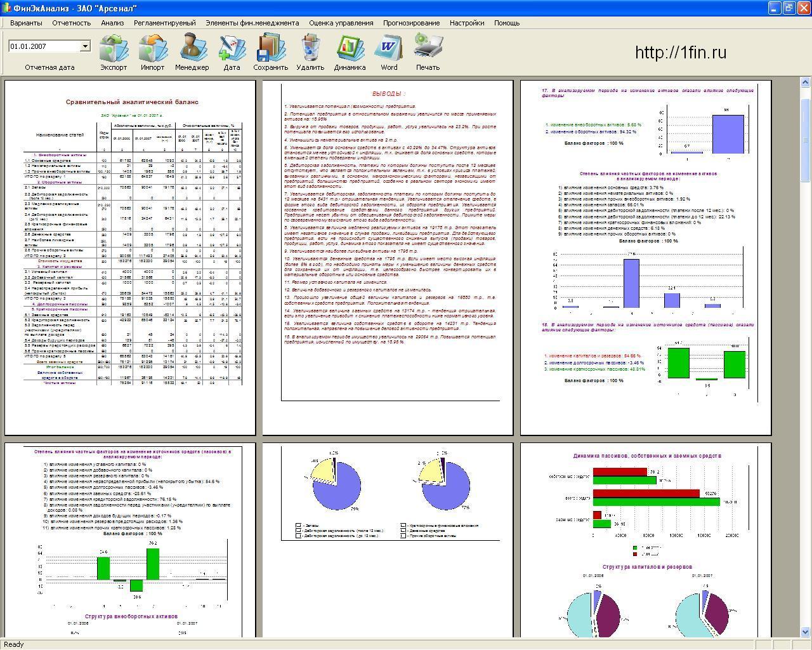Click the Печать printer icon
The height and width of the screenshot is (650, 812).
(428, 48)
